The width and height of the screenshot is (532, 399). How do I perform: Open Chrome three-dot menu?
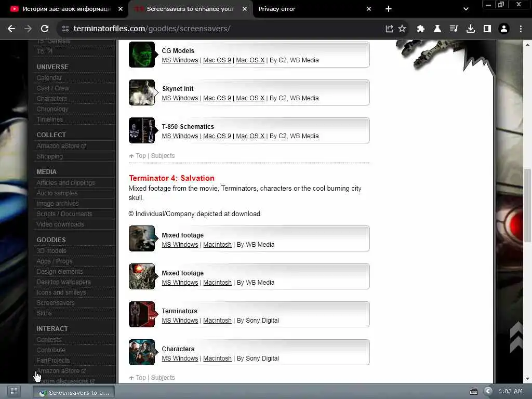point(521,29)
